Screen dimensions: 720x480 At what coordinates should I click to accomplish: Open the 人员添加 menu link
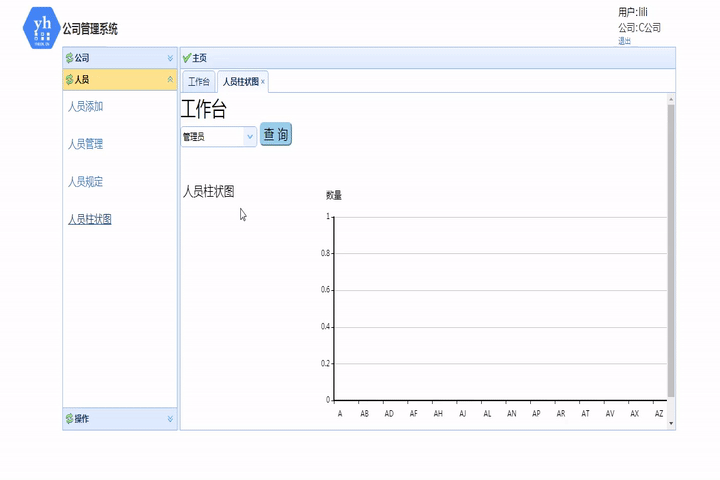click(85, 107)
